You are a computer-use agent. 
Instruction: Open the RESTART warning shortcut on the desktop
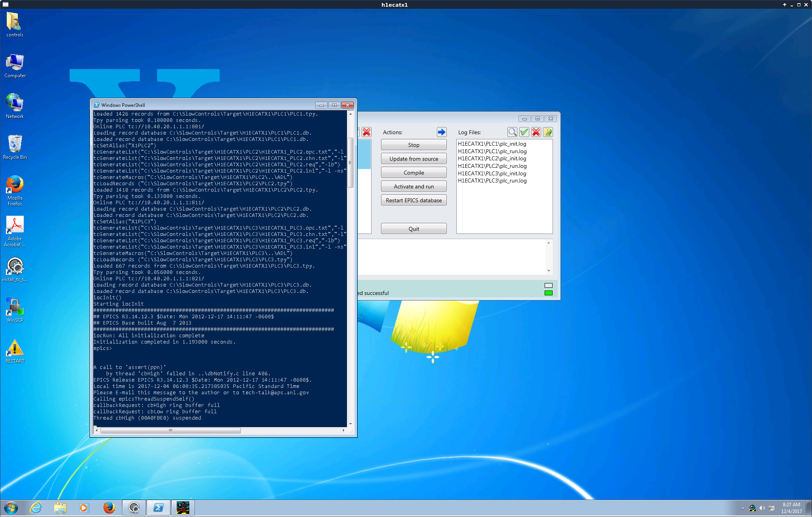(15, 351)
